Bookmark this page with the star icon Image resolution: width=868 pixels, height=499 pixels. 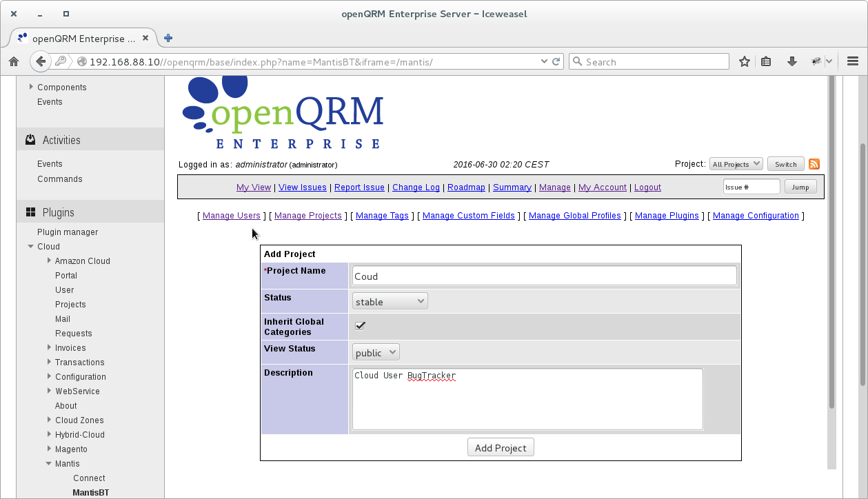tap(745, 61)
